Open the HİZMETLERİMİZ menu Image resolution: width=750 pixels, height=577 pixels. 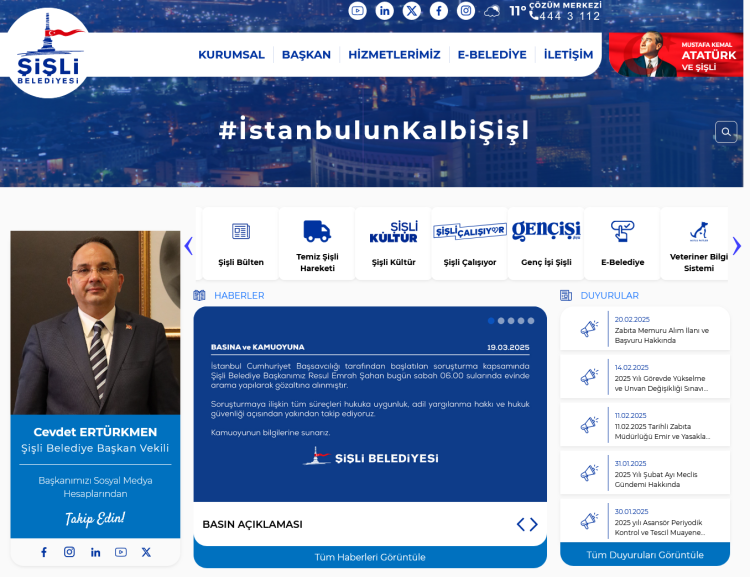[394, 55]
